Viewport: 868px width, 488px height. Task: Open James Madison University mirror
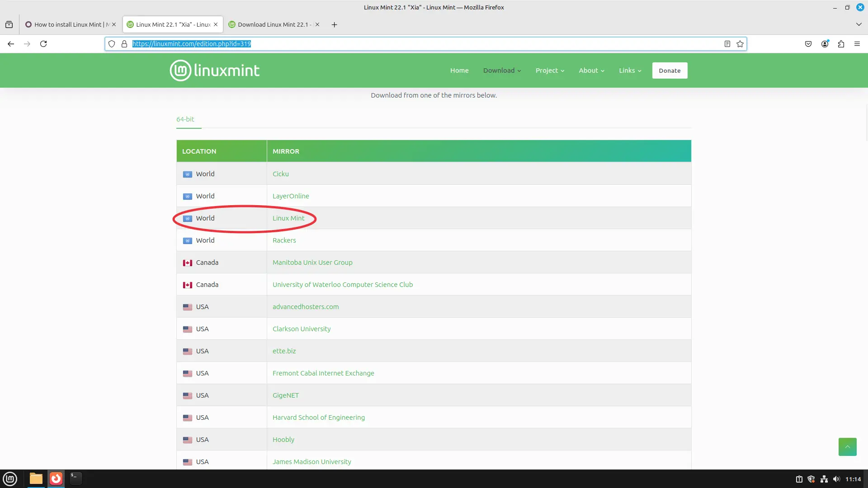pyautogui.click(x=312, y=462)
